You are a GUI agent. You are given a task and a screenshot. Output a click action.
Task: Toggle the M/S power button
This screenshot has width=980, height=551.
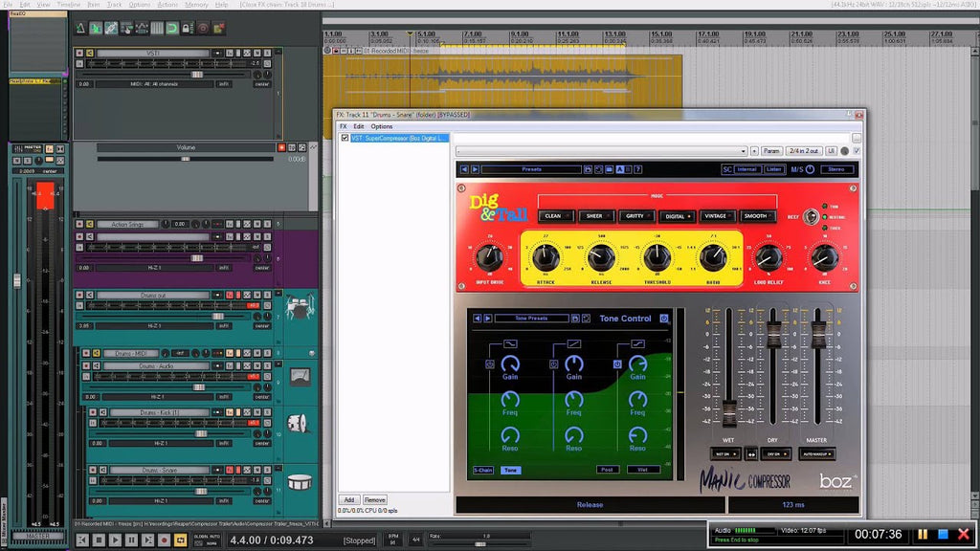tap(810, 169)
